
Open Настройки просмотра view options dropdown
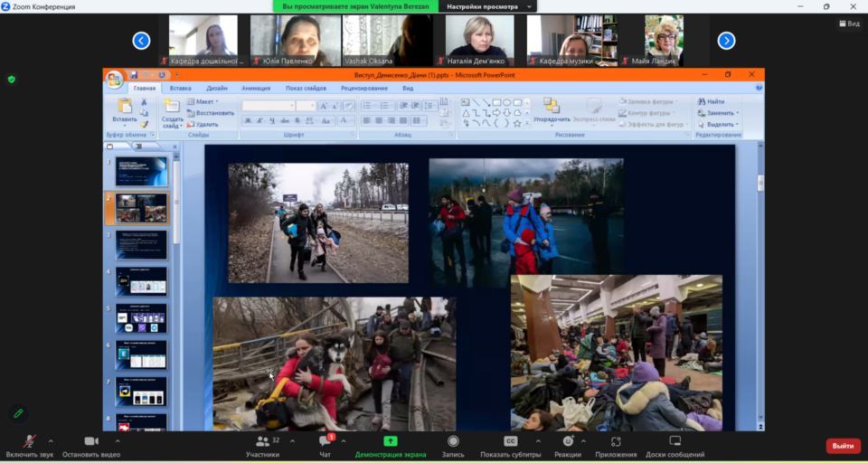tap(487, 6)
